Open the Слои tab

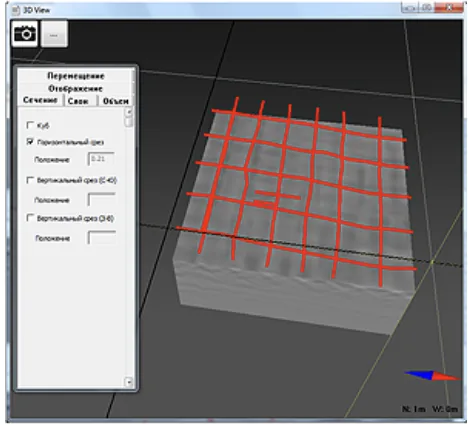pos(79,101)
